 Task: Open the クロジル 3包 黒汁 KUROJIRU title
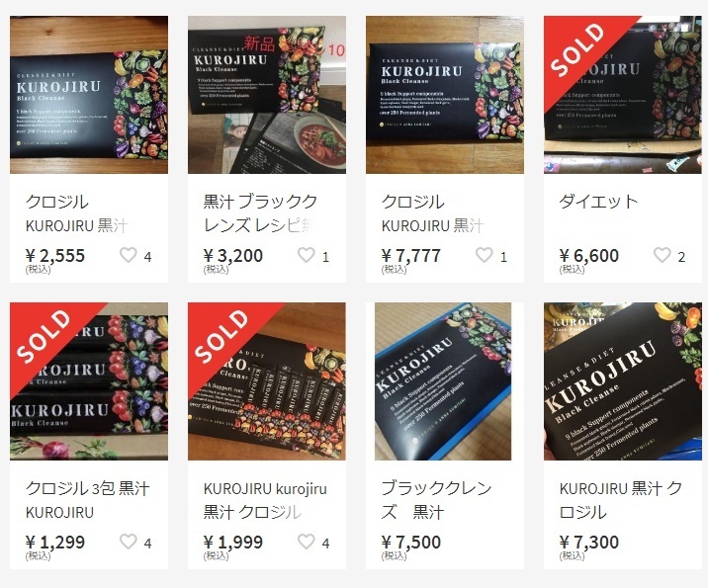[88, 500]
